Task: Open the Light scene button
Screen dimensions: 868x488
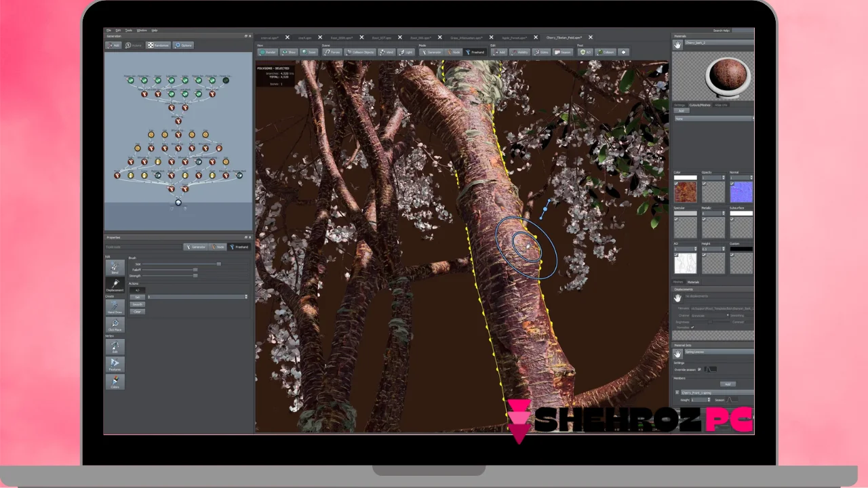Action: tap(406, 52)
